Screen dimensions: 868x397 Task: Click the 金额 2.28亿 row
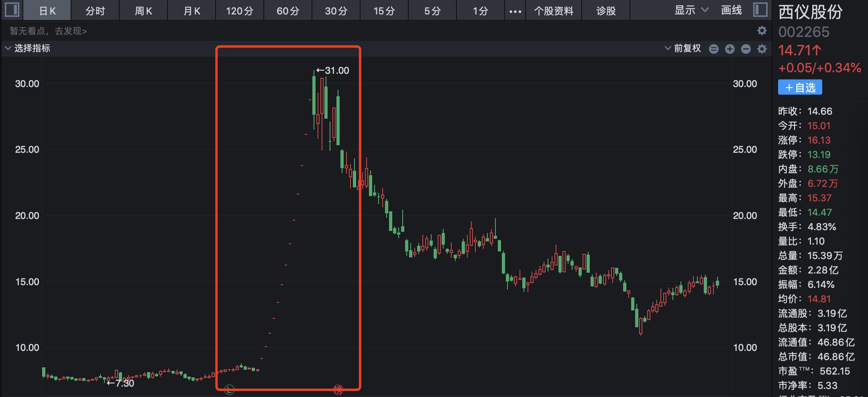808,270
